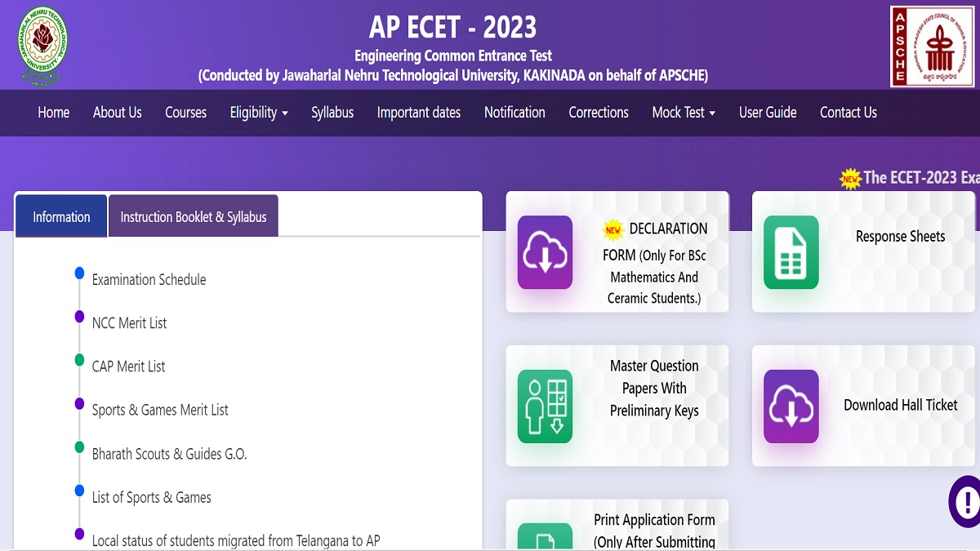Click the Print Application Form label
This screenshot has height=551, width=980.
point(654,531)
